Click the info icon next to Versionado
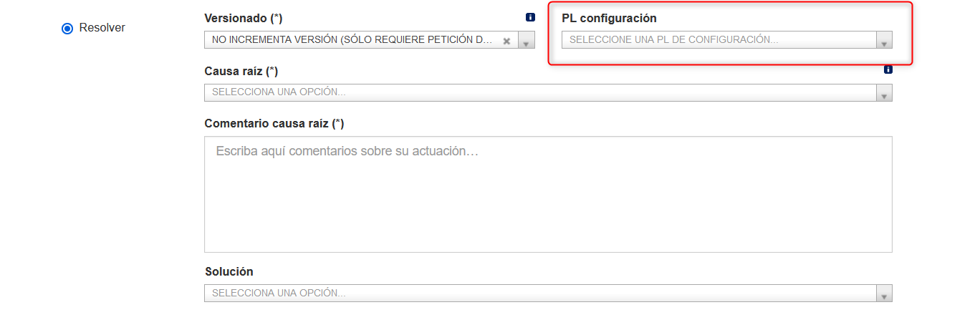This screenshot has height=320, width=980. [530, 17]
